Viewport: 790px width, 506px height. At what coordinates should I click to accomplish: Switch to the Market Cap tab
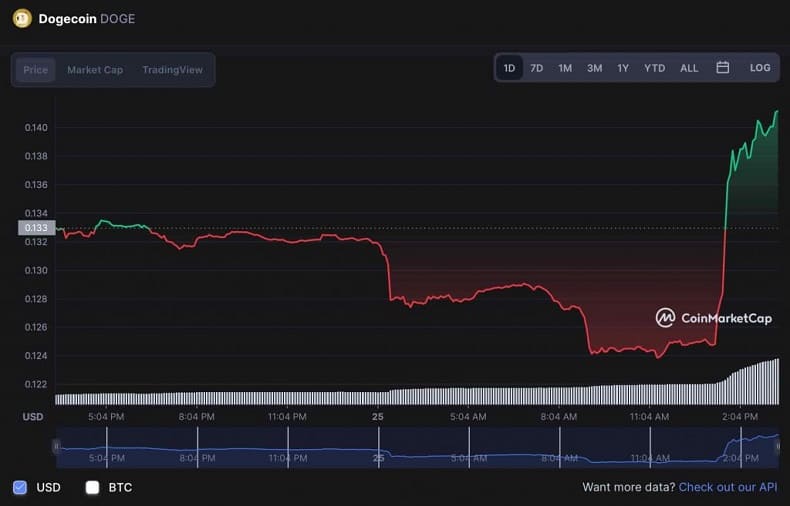pyautogui.click(x=95, y=70)
